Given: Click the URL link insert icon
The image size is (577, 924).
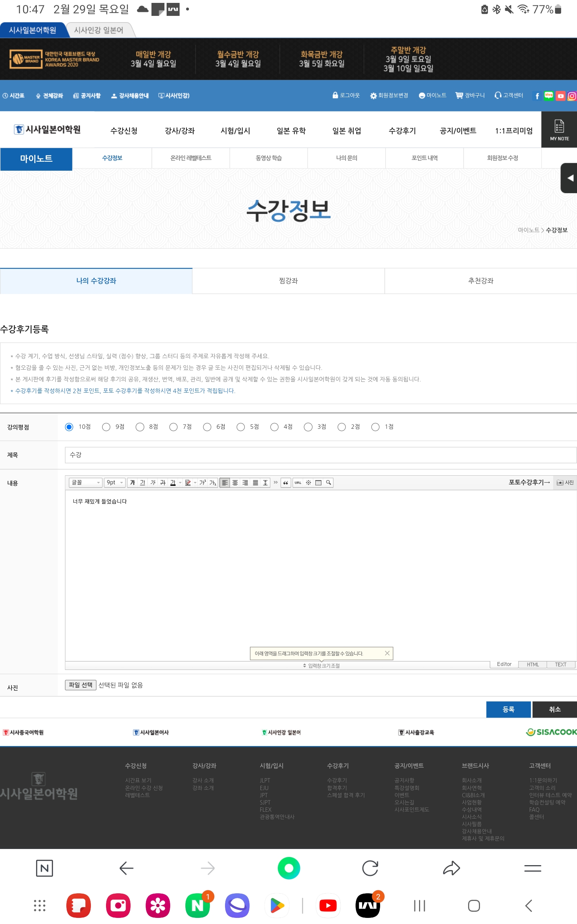Looking at the screenshot, I should [x=298, y=483].
